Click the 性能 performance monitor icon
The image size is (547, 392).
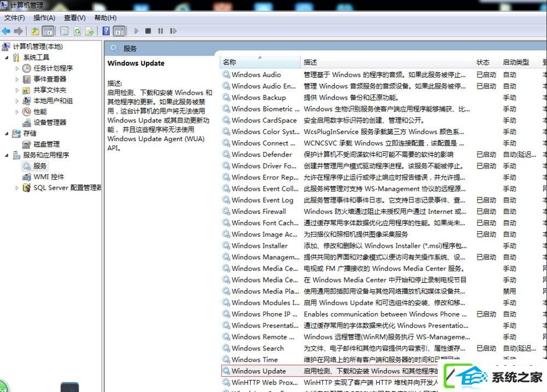pos(27,112)
